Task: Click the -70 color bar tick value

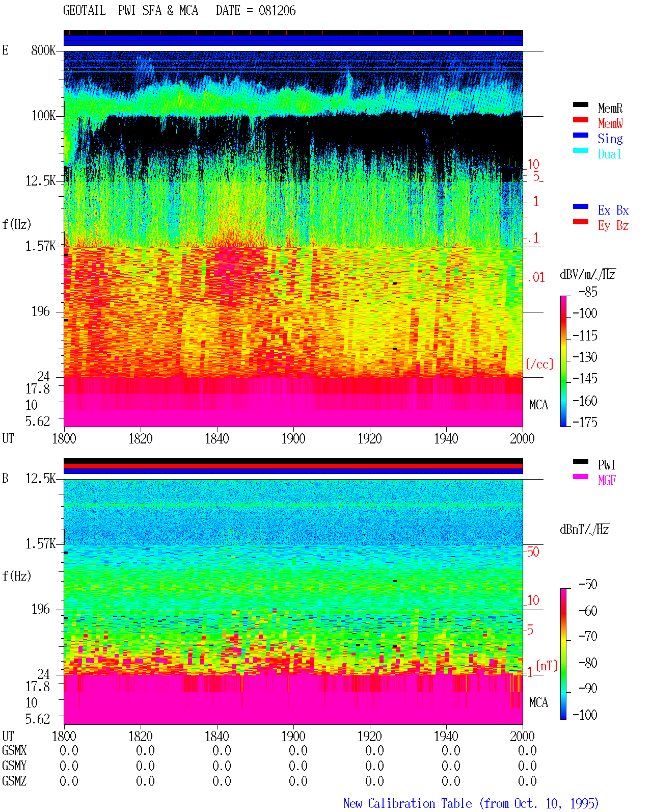Action: (588, 637)
